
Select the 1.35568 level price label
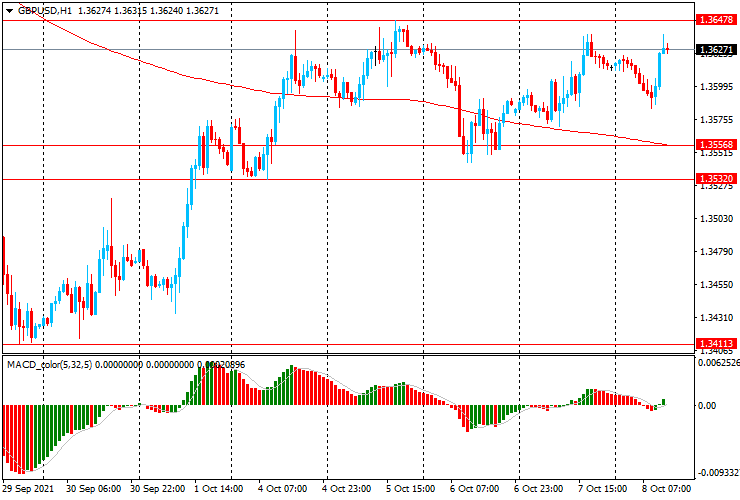point(716,144)
